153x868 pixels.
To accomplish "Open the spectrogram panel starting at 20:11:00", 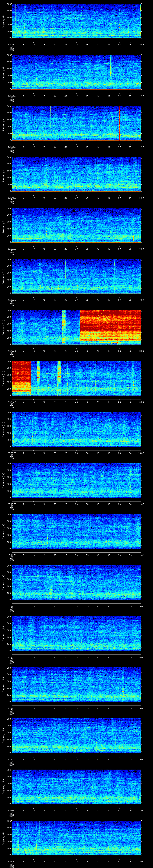I will coord(77,531).
